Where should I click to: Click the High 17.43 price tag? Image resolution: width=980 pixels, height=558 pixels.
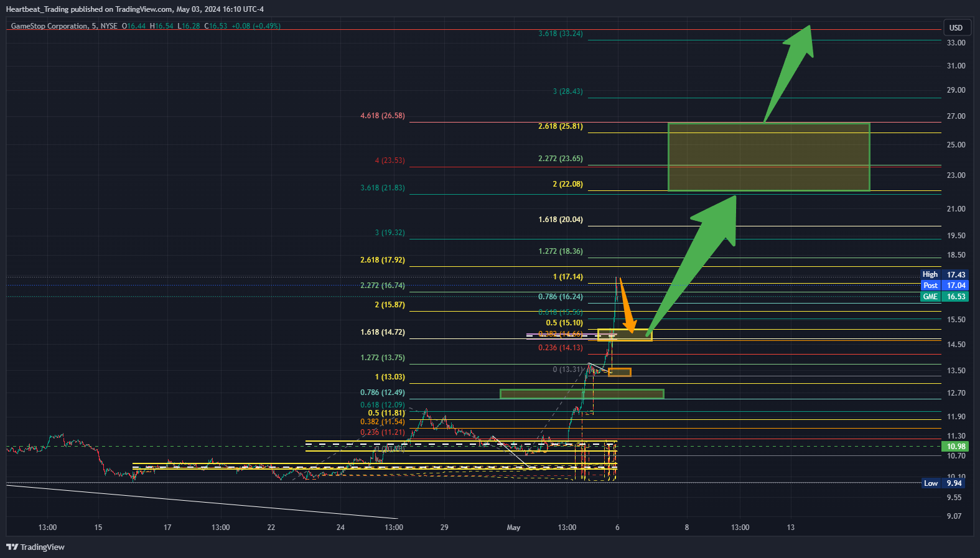click(945, 274)
